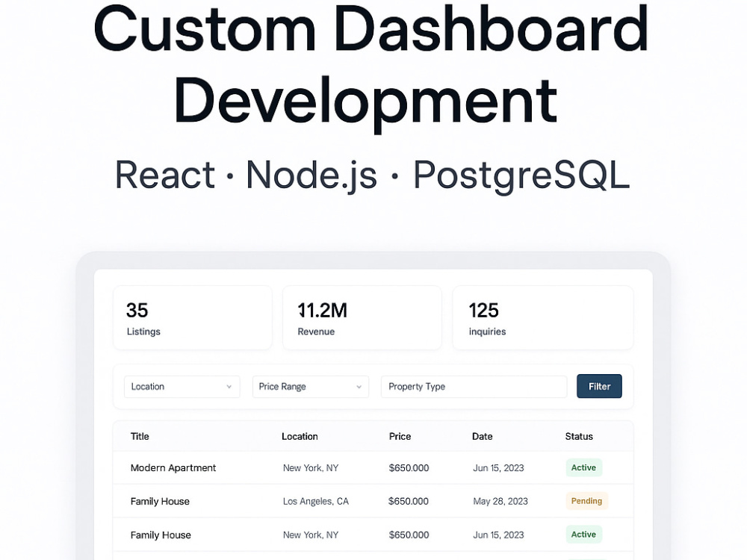Screen dimensions: 747x560
Task: Click the Pending status badge
Action: point(586,501)
